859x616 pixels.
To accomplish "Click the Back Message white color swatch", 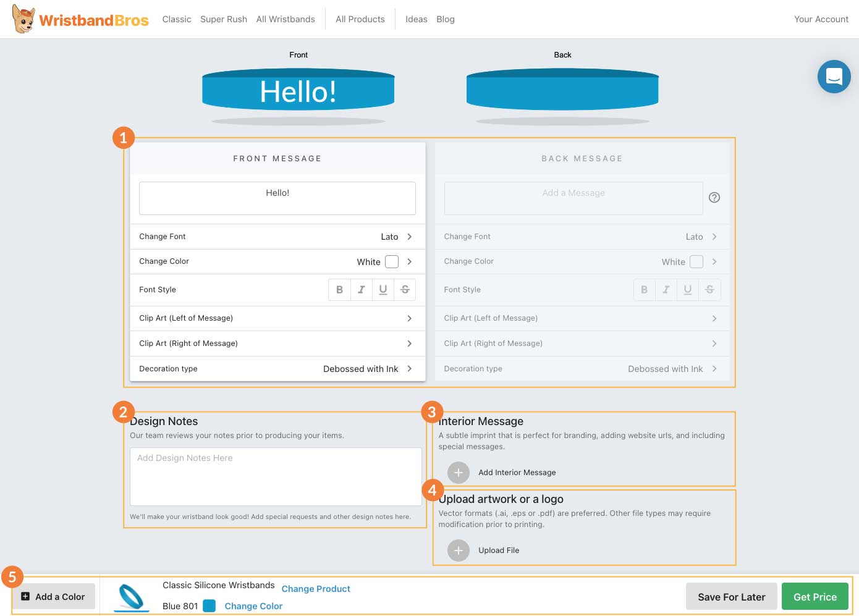I will (x=696, y=262).
